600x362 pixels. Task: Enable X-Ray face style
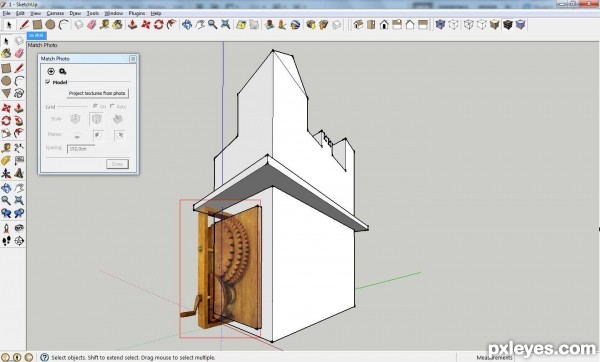coord(440,25)
